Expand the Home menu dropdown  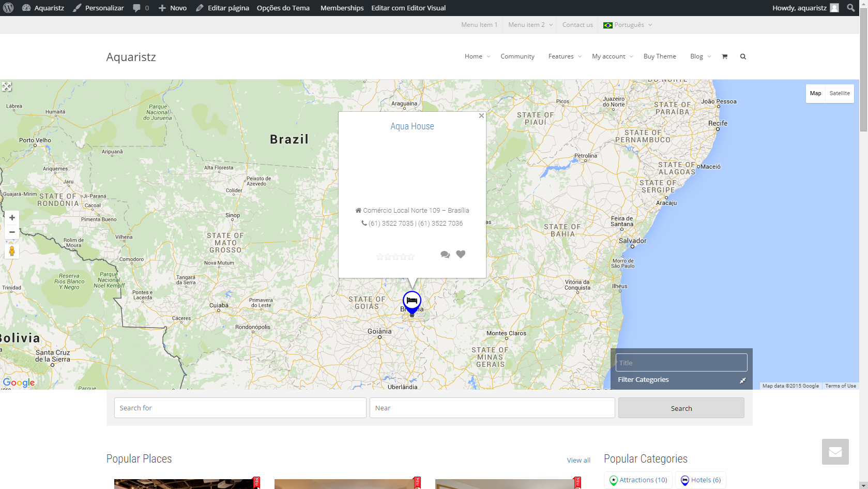[478, 56]
